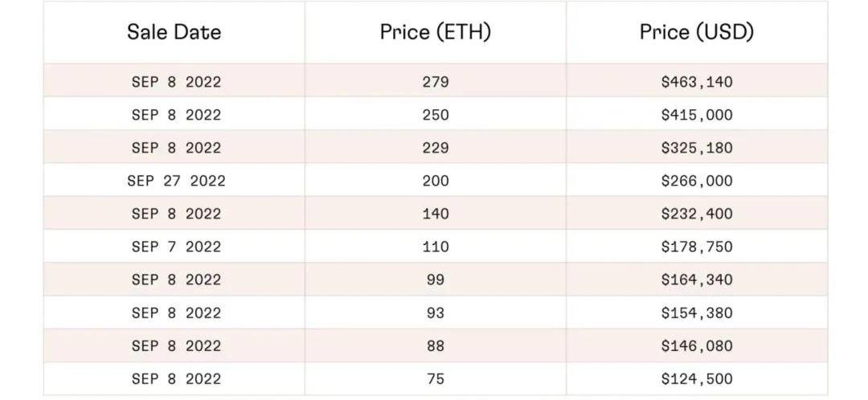Click the $178,750 USD price cell
This screenshot has height=400, width=868.
pos(696,247)
